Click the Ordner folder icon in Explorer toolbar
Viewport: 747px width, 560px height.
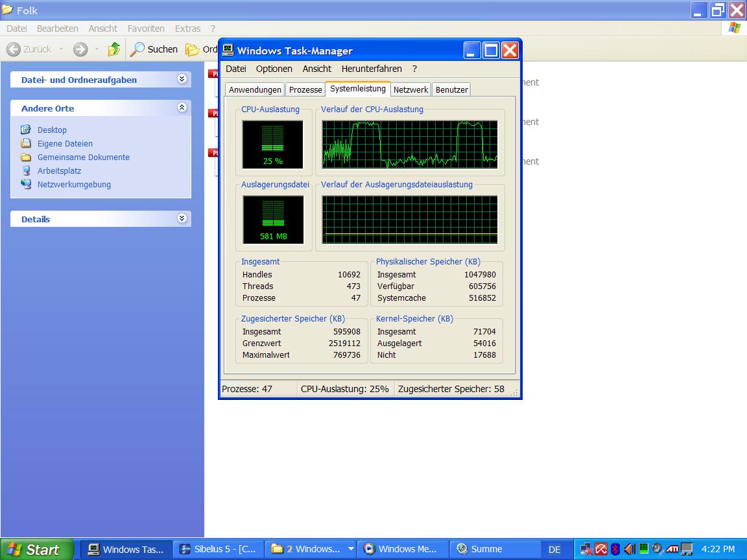coord(192,49)
